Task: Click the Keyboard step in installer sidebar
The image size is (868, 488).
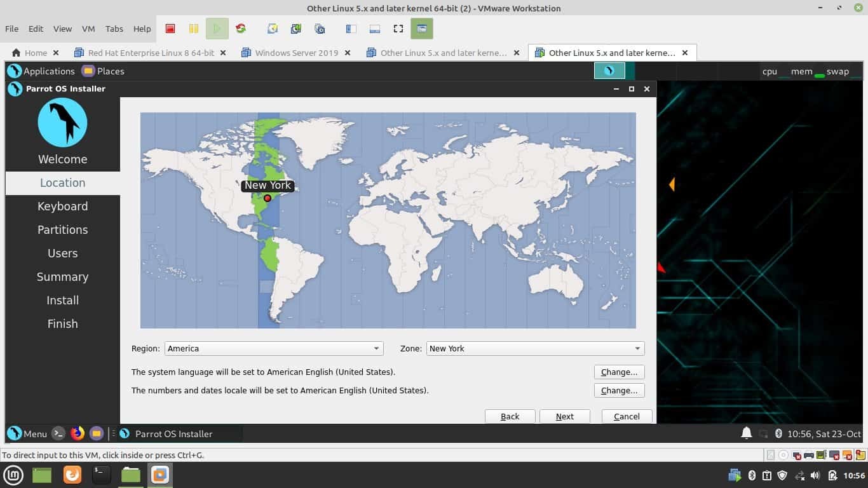Action: [62, 206]
